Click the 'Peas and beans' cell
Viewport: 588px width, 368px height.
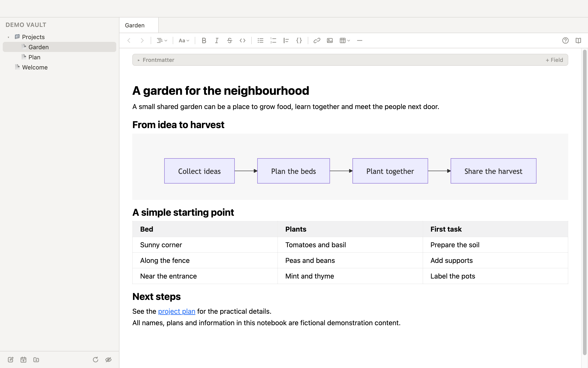tap(350, 260)
